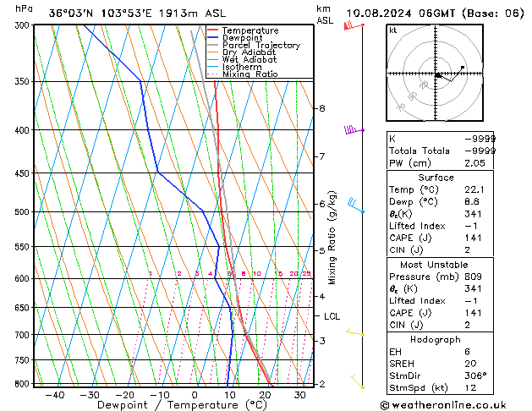Click the StmDir value 306°

click(475, 375)
